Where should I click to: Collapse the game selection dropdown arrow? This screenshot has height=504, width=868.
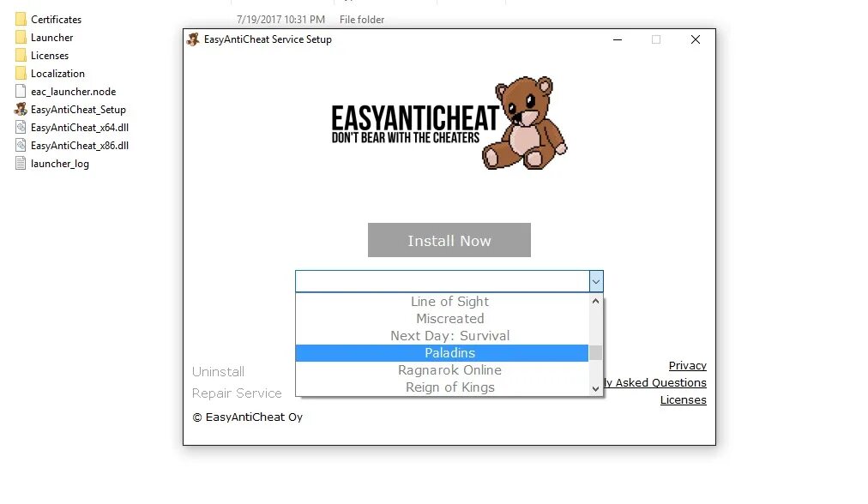tap(595, 282)
